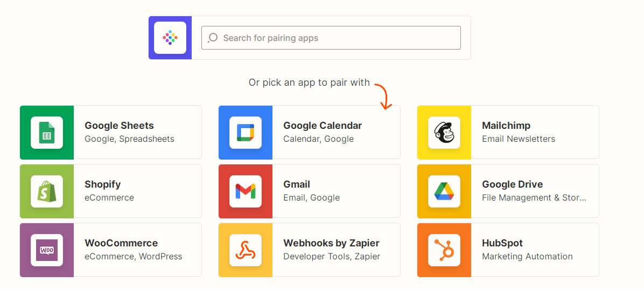The height and width of the screenshot is (289, 644).
Task: Select the Webhooks by Zapier title
Action: tap(332, 243)
